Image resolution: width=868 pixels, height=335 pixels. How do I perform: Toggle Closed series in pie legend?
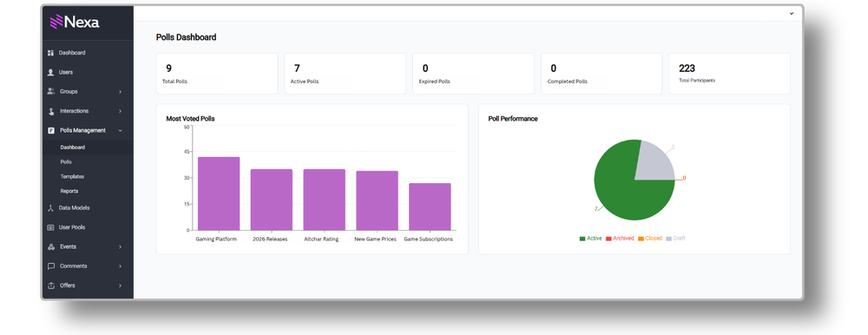tap(650, 239)
